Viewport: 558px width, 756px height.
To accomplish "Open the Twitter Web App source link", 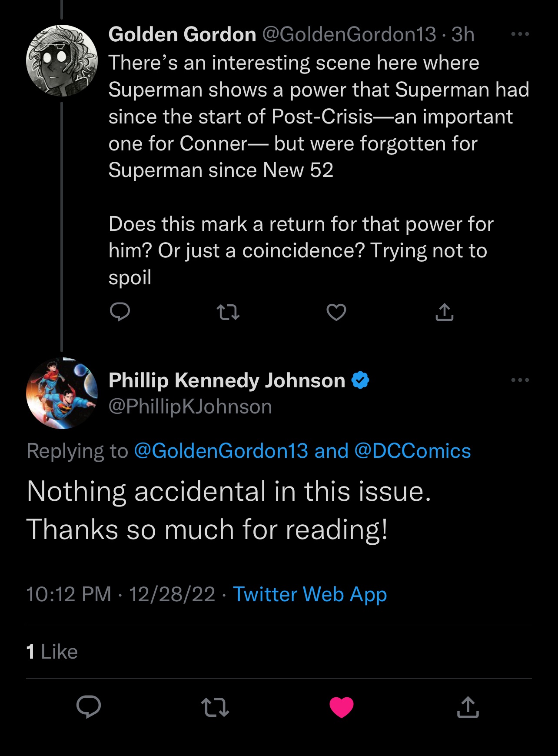I will (x=310, y=594).
